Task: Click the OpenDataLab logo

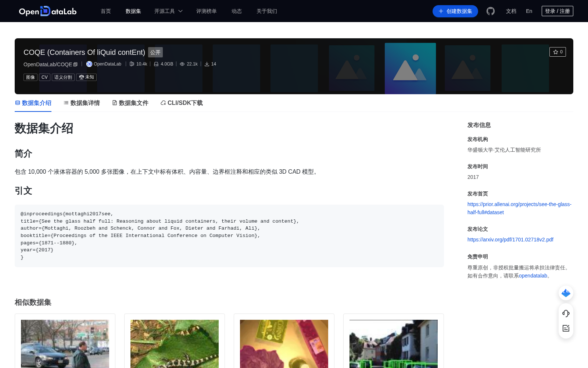Action: click(x=48, y=11)
